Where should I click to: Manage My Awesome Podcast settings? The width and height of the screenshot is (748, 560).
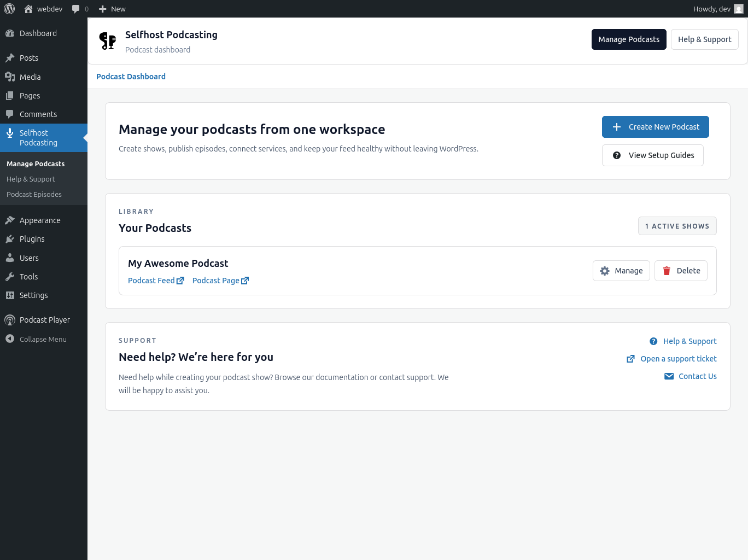(x=621, y=271)
